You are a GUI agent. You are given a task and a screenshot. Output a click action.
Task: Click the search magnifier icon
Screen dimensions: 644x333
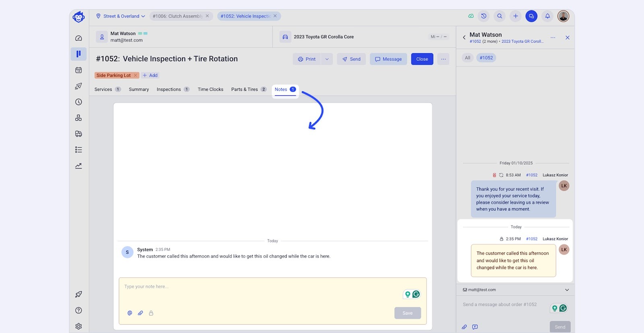(x=500, y=16)
